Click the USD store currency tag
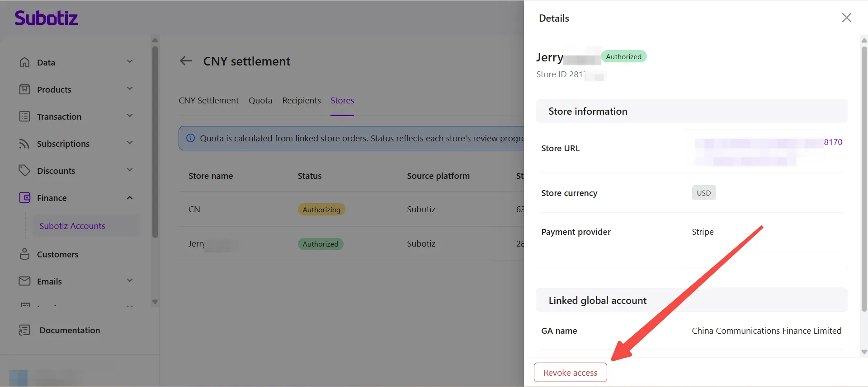 tap(703, 193)
